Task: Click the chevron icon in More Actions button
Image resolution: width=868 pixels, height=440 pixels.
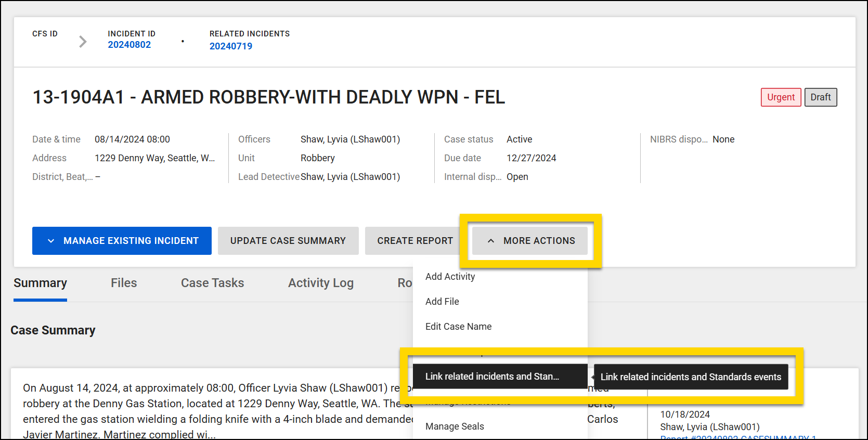Action: [x=490, y=241]
